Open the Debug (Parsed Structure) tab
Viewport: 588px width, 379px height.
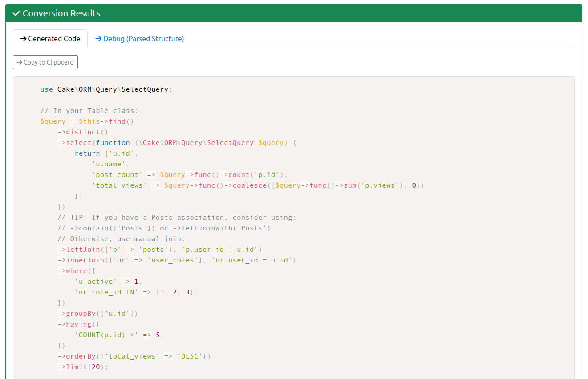click(x=140, y=39)
